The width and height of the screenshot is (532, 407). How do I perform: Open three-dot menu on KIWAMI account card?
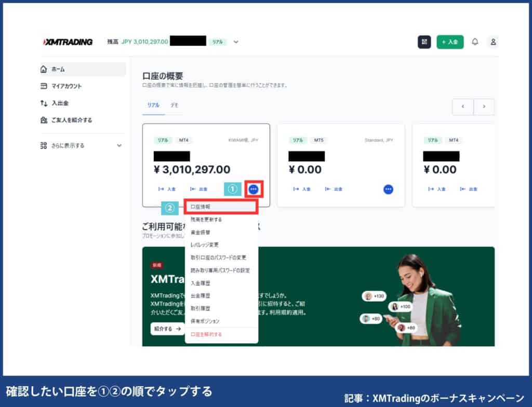click(254, 189)
